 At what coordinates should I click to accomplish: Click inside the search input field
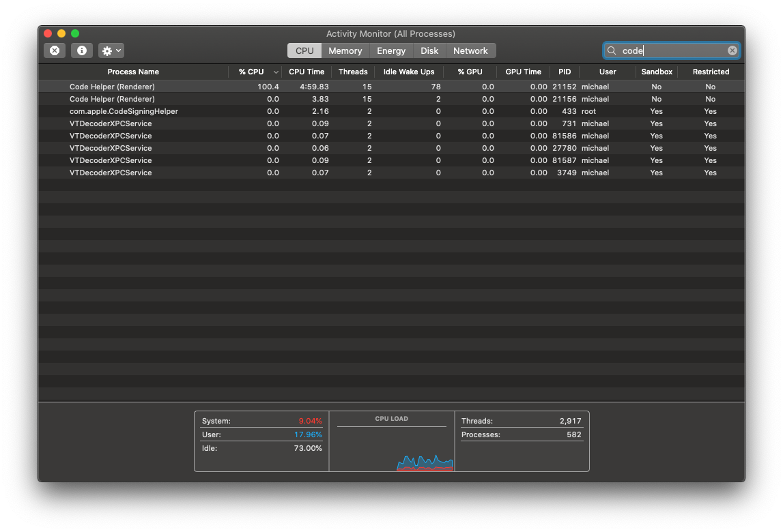click(x=655, y=50)
